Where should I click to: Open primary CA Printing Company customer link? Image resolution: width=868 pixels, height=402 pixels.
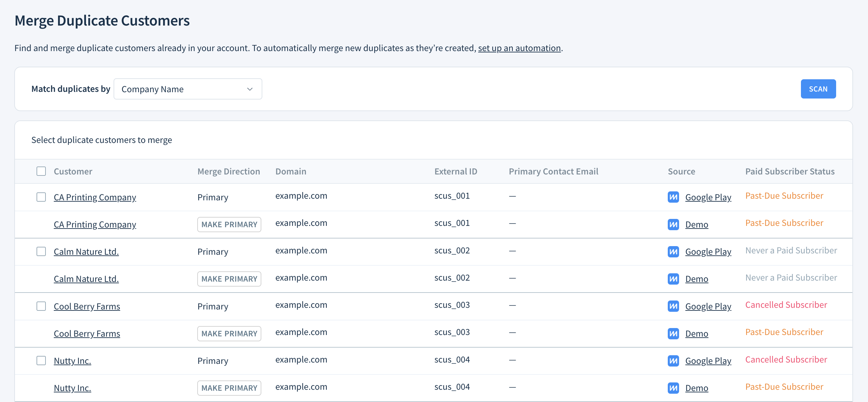(x=95, y=197)
